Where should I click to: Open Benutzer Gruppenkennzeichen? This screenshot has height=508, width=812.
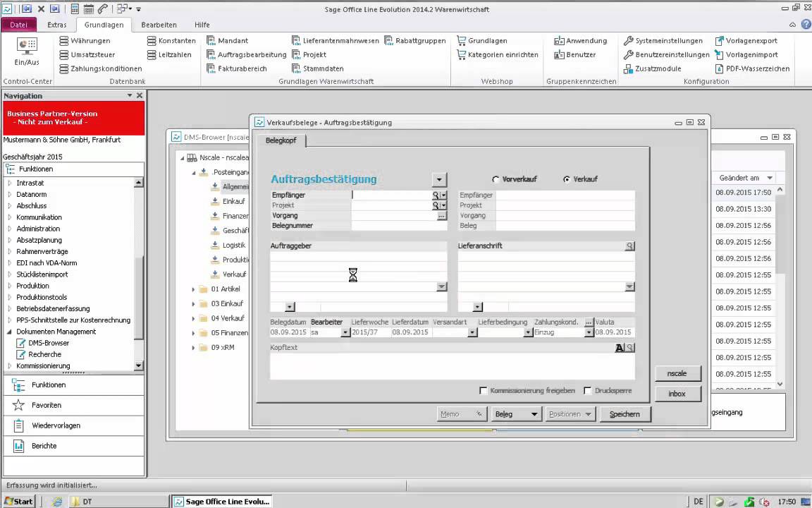[575, 54]
